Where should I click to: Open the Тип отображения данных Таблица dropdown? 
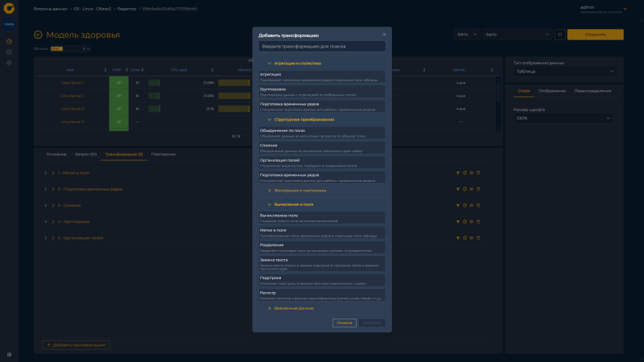pos(565,72)
